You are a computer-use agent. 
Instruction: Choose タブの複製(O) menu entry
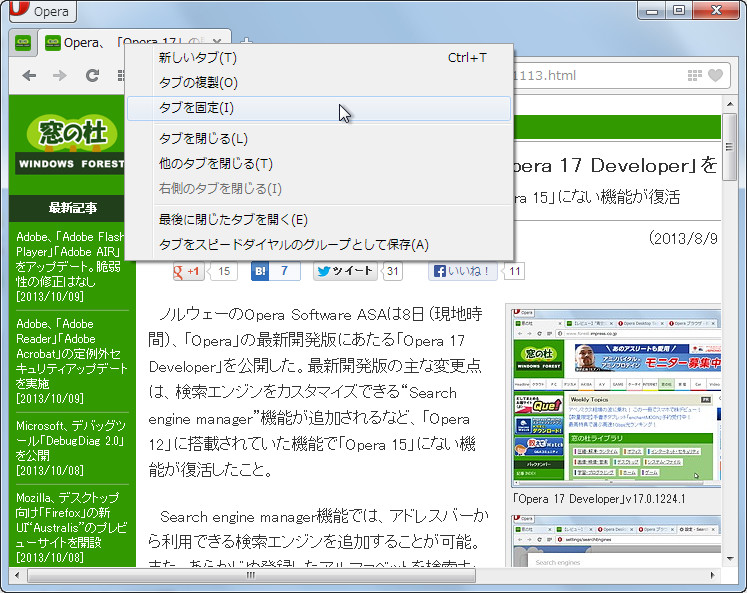click(x=319, y=82)
